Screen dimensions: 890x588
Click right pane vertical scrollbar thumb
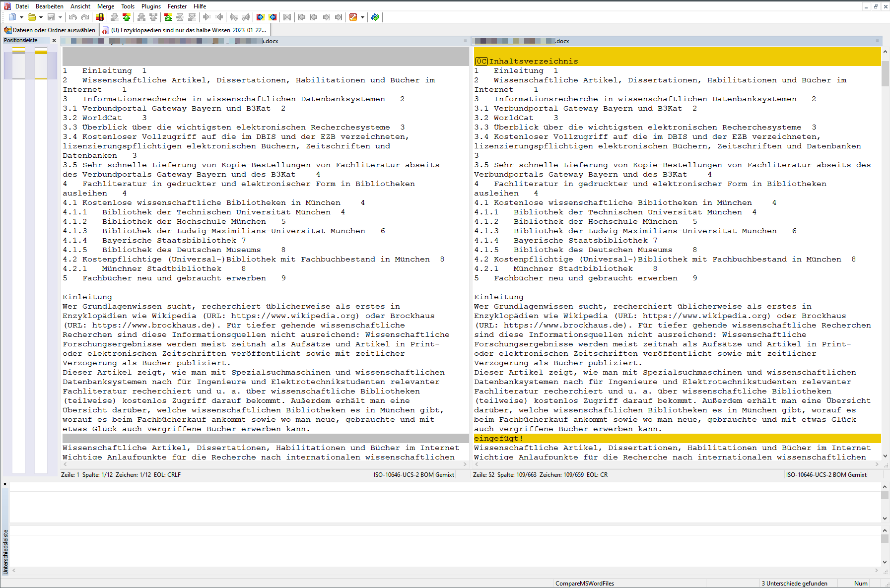[885, 73]
